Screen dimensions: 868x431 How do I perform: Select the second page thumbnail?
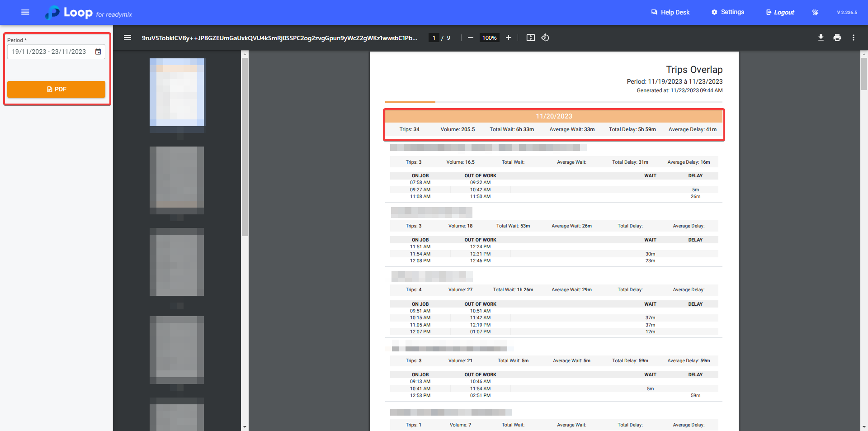point(177,180)
